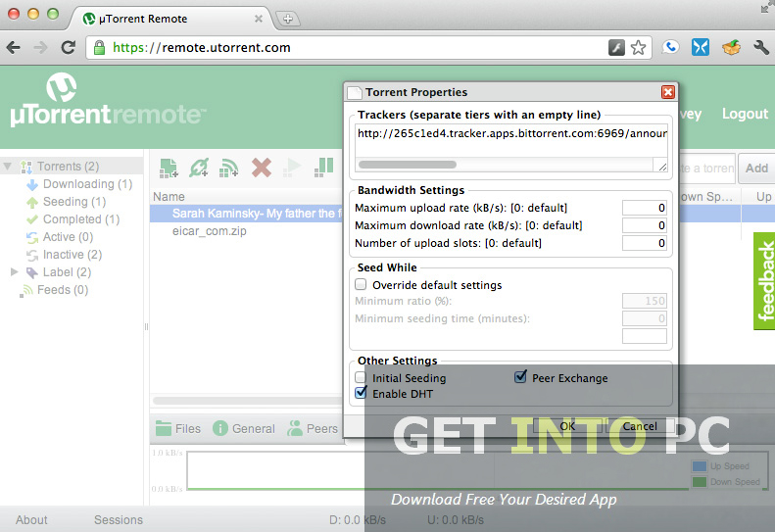
Task: Go forward with browser forward arrow
Action: pyautogui.click(x=41, y=47)
